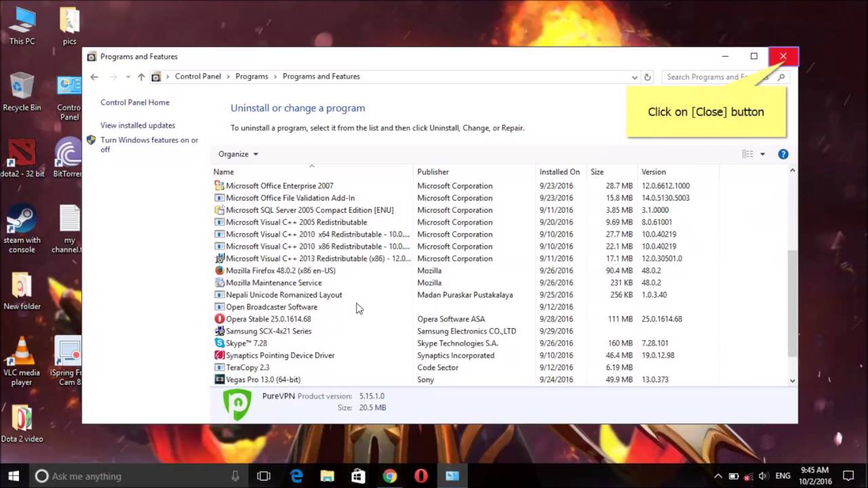Select the Skype 7.28 icon
The image size is (868, 488).
pos(219,343)
